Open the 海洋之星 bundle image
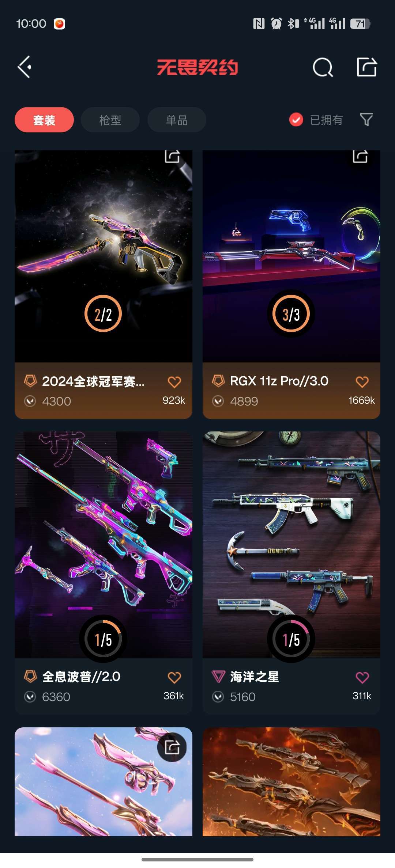The width and height of the screenshot is (395, 868). click(291, 545)
